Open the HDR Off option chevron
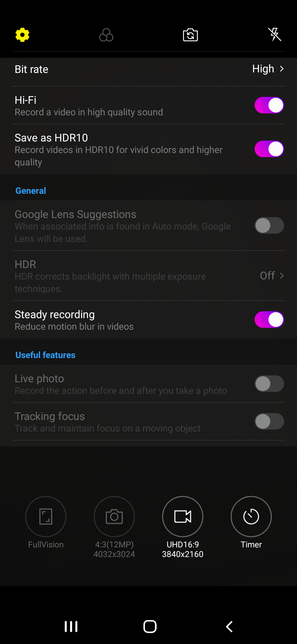This screenshot has height=644, width=297. click(282, 275)
